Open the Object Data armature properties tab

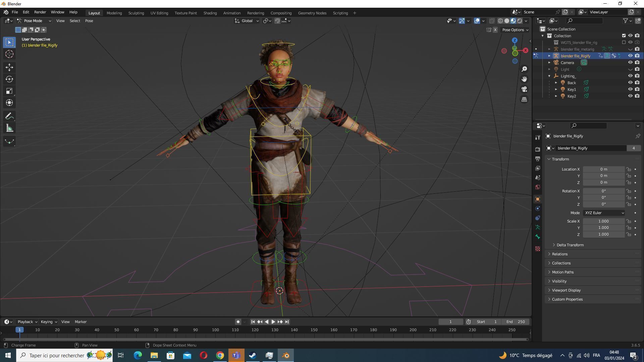click(x=538, y=227)
